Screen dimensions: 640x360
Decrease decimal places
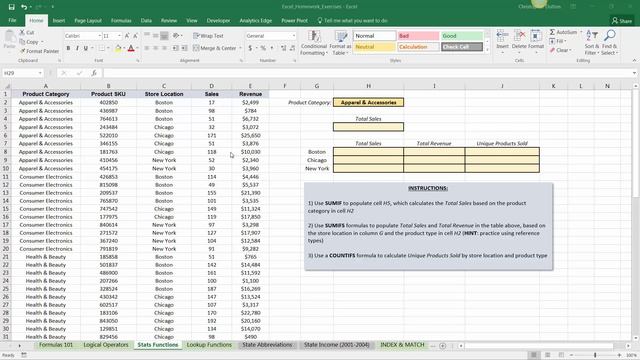coord(292,48)
